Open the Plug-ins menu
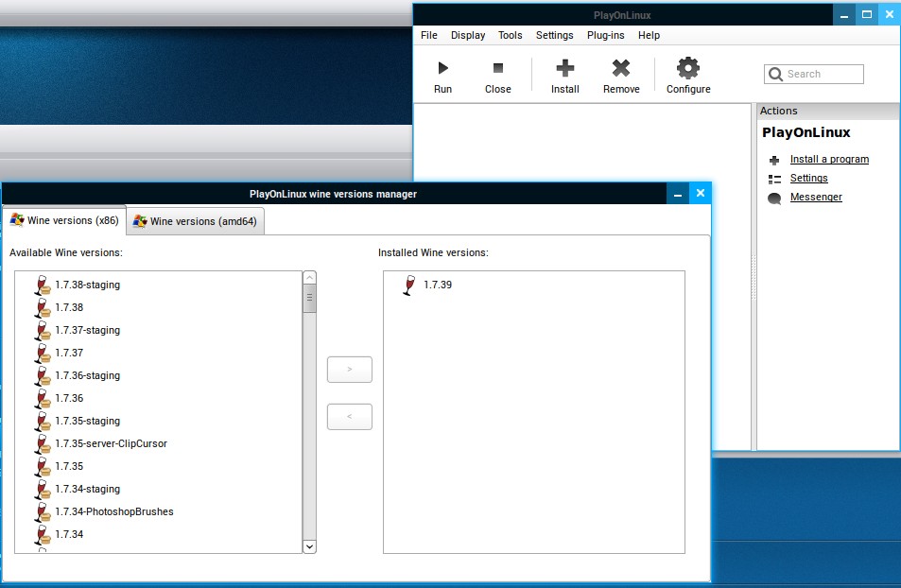This screenshot has height=588, width=901. click(x=605, y=35)
